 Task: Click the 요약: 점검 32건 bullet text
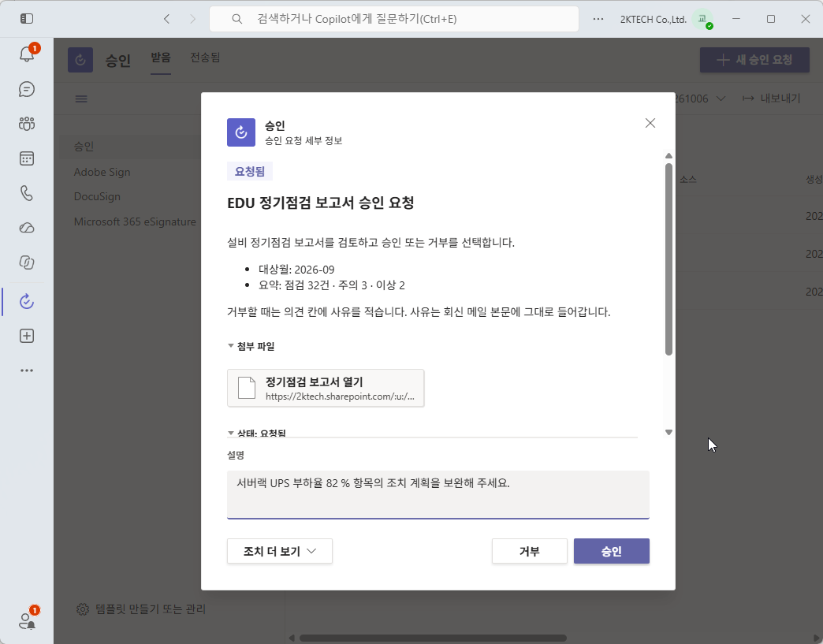coord(332,285)
